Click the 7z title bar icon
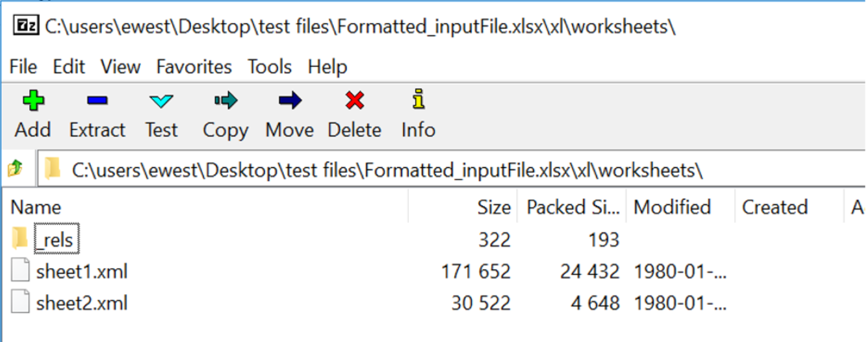Viewport: 868px width, 342px height. [25, 28]
